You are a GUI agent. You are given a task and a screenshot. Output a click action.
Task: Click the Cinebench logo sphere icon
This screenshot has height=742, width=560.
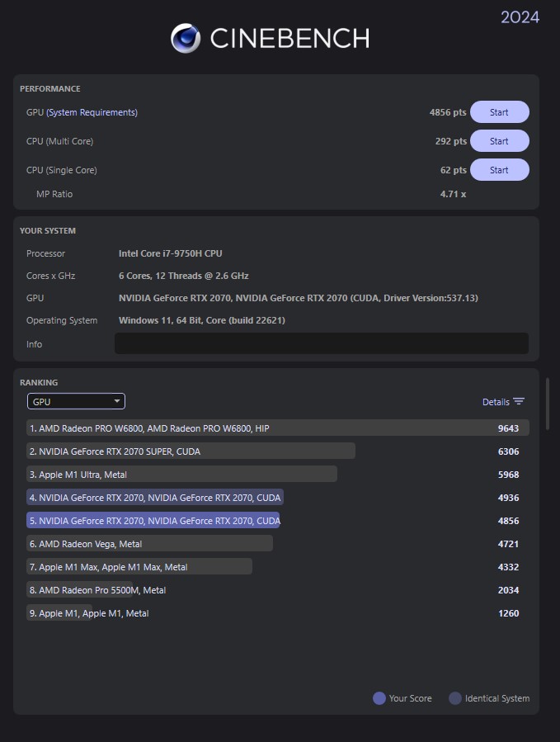coord(186,38)
